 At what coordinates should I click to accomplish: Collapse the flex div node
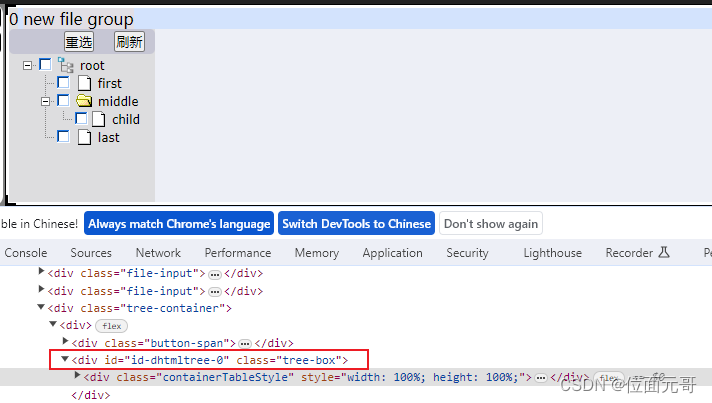[x=53, y=324]
